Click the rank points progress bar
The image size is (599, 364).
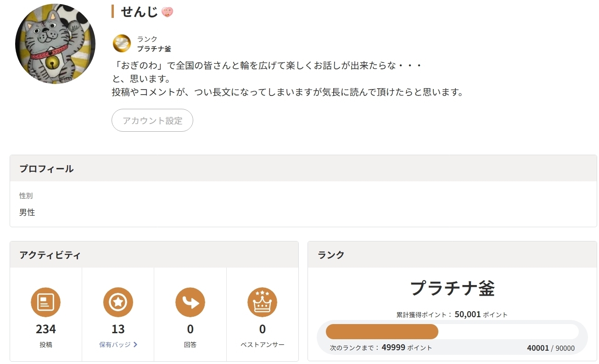click(452, 331)
